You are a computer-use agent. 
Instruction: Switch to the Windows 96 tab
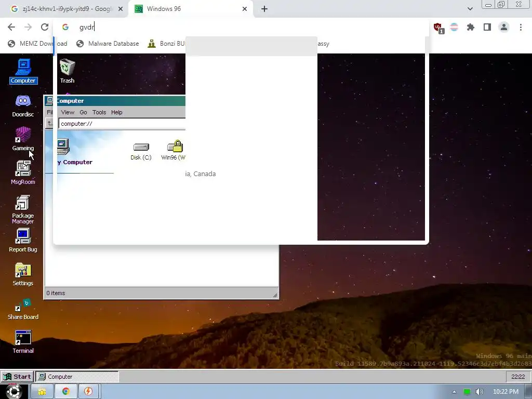pos(191,9)
